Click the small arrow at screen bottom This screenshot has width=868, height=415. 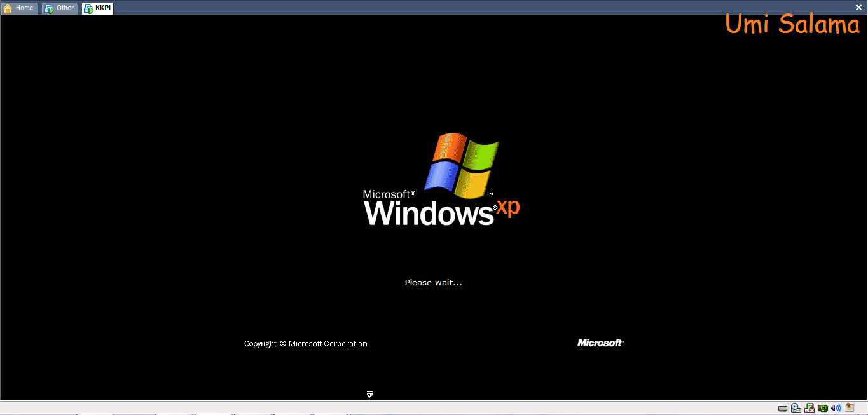click(x=369, y=395)
